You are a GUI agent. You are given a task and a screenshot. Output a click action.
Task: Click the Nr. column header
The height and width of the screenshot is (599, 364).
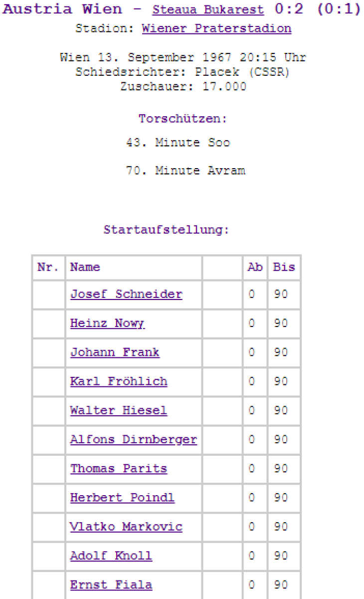[x=49, y=268]
